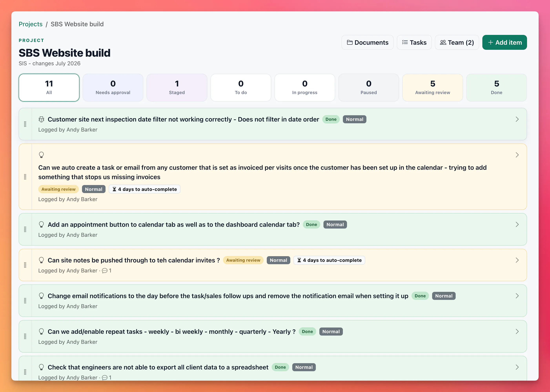Click 'Logged by Andy Barker' under repeat tasks item
The image size is (550, 392).
pyautogui.click(x=68, y=342)
